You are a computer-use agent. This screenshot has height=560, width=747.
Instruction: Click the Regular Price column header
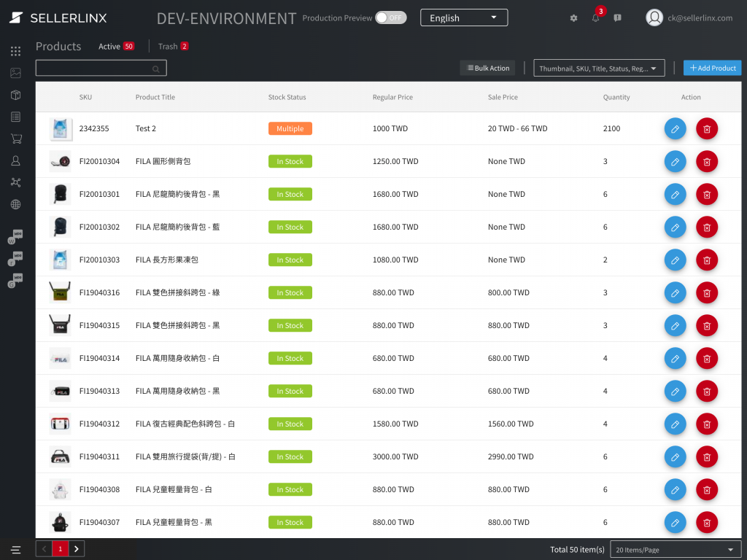[392, 97]
